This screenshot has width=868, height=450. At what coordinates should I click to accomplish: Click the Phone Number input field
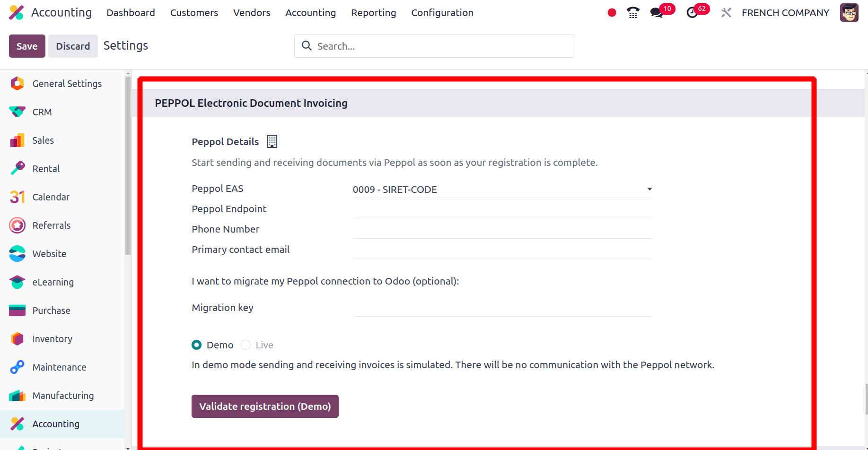point(502,230)
